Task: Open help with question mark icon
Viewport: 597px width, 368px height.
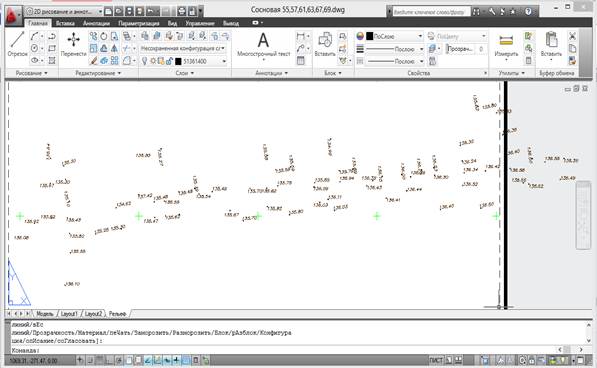Action: (x=528, y=12)
